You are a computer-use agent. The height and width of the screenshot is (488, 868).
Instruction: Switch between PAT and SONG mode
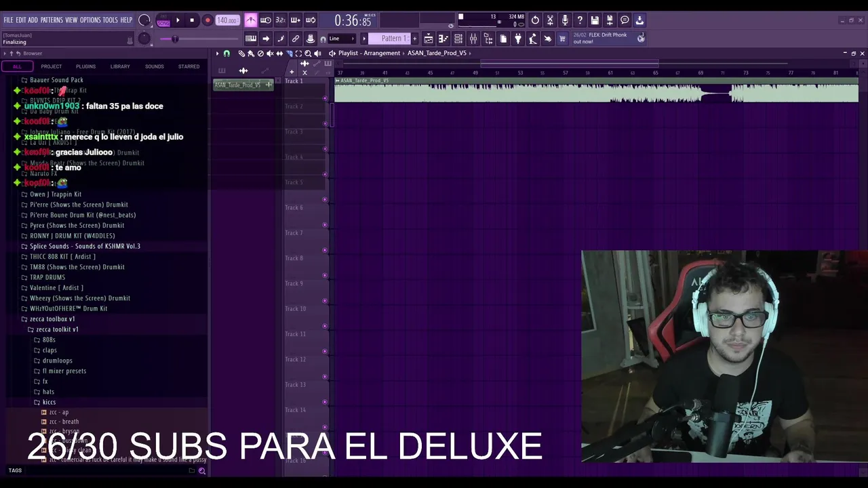click(x=163, y=21)
